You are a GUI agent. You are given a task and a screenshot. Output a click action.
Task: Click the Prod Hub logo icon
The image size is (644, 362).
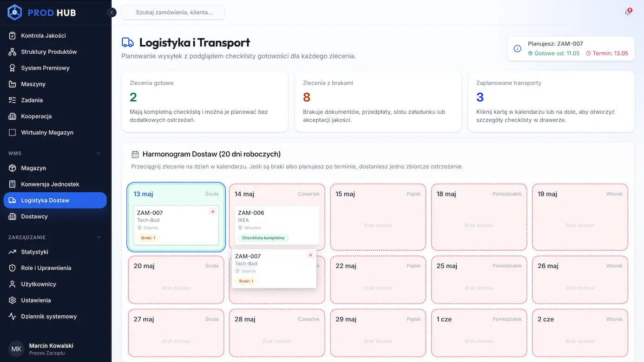[15, 13]
